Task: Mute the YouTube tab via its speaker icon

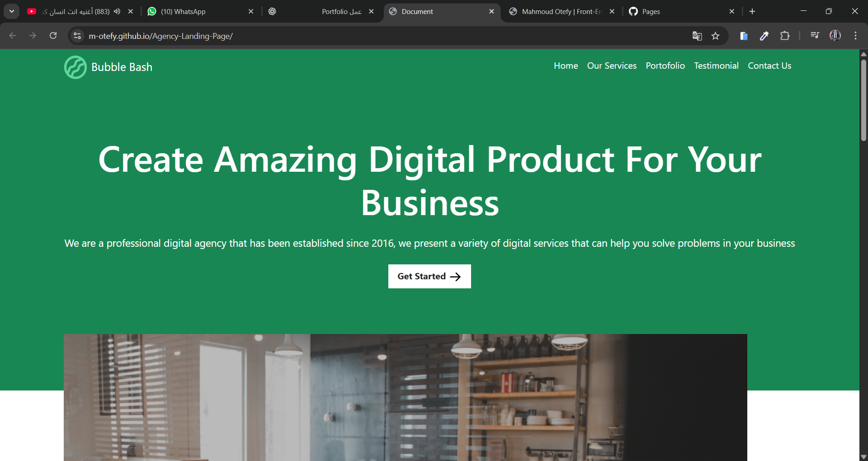Action: click(117, 11)
